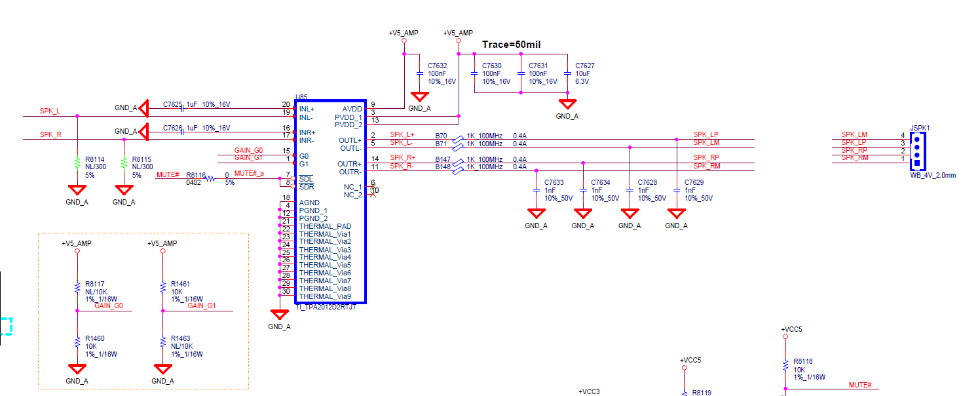Select the C7634 capacitor symbol

[x=582, y=190]
